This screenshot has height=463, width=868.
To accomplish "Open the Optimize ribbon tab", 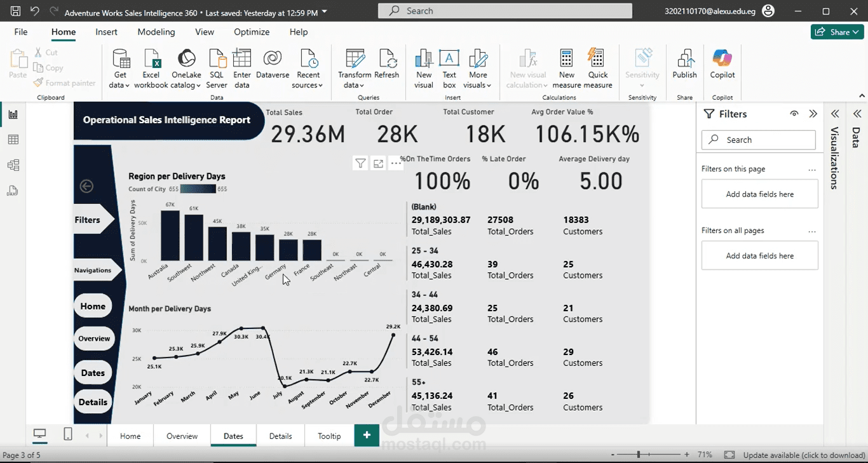I will pos(252,32).
